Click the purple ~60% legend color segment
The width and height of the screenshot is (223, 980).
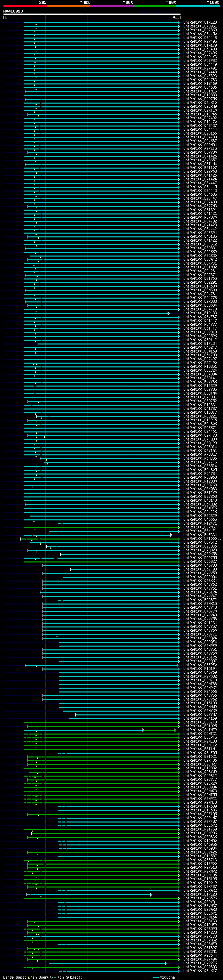(x=111, y=7)
